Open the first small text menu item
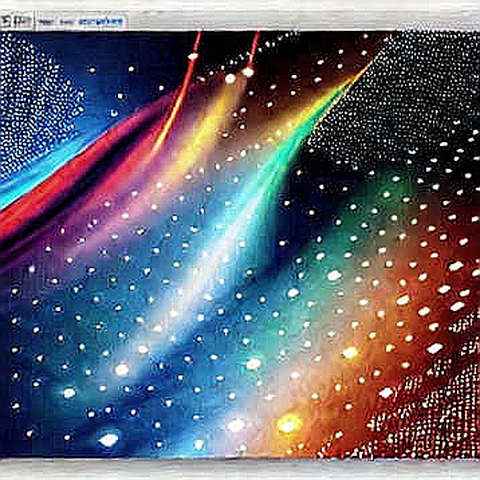Viewport: 480px width, 480px height. [44, 22]
